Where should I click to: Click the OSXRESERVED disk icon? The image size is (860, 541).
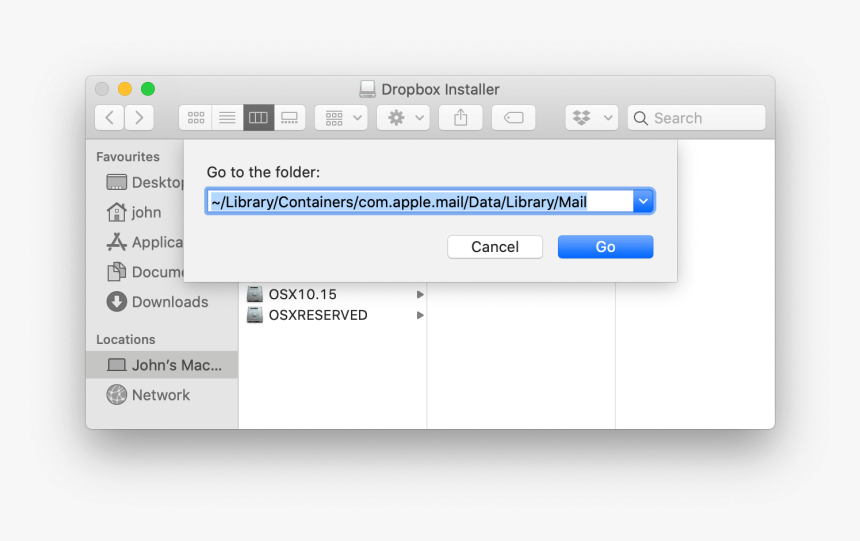[254, 315]
